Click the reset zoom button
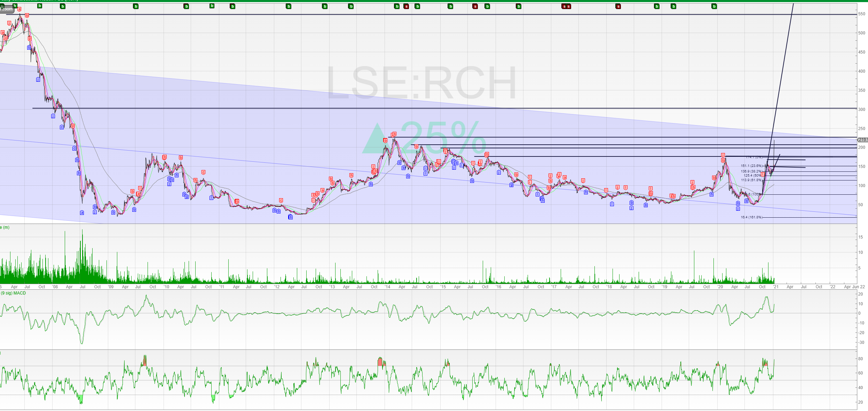 tap(7, 9)
